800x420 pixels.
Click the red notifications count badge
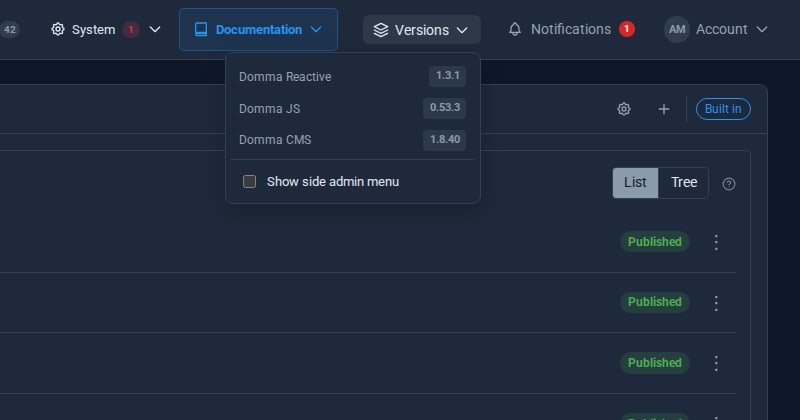coord(627,29)
